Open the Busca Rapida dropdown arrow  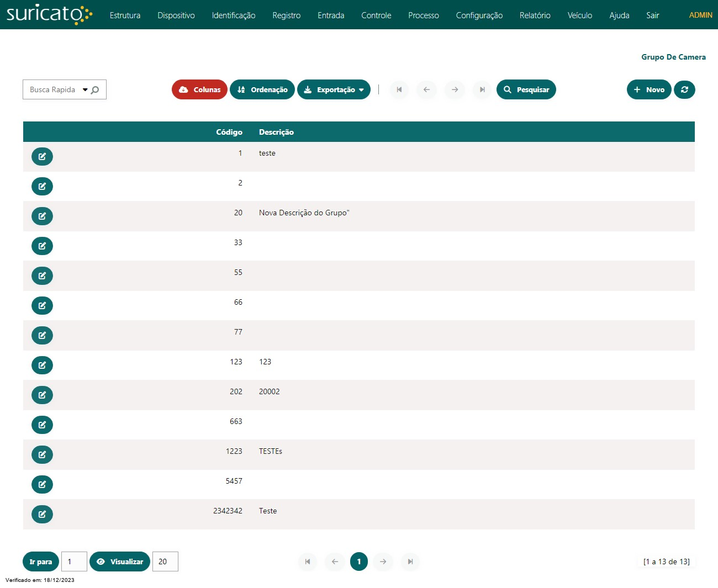85,90
